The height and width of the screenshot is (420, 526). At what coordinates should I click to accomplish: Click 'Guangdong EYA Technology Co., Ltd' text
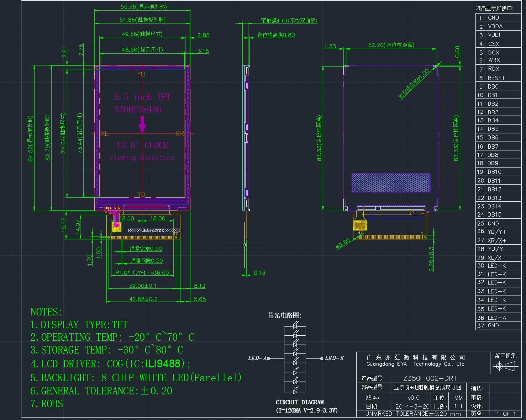(x=415, y=364)
